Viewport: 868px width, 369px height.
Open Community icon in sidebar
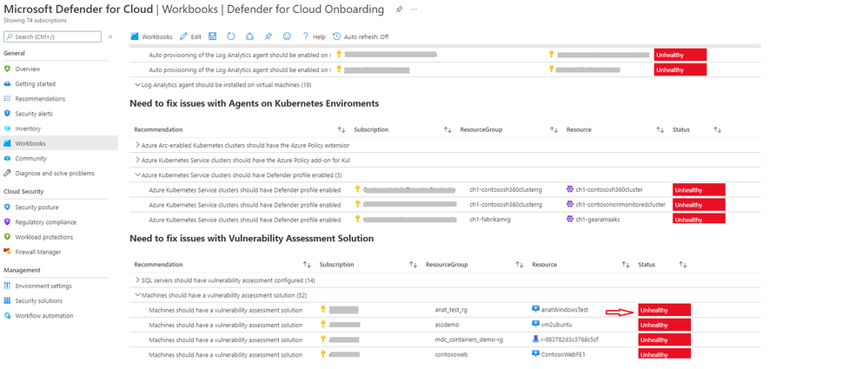(7, 158)
